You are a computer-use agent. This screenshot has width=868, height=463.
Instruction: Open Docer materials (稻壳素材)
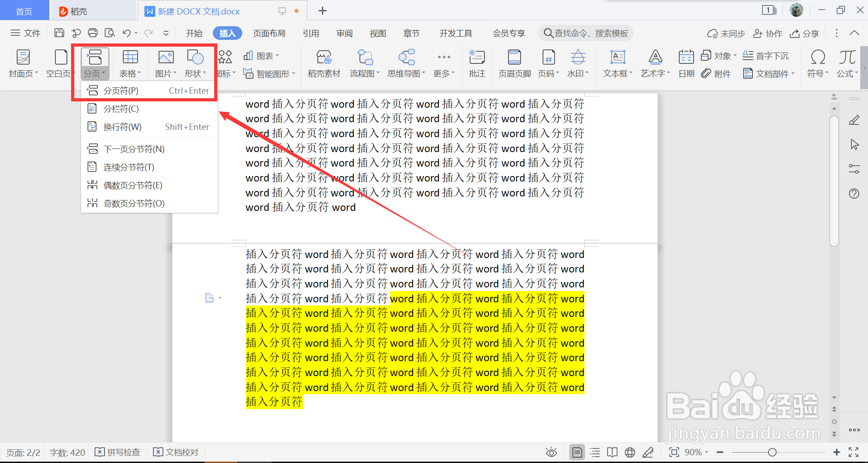324,63
